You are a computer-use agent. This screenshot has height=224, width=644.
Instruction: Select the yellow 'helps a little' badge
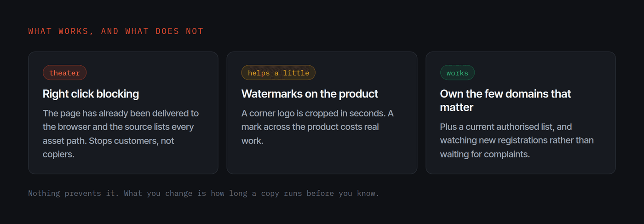tap(278, 73)
